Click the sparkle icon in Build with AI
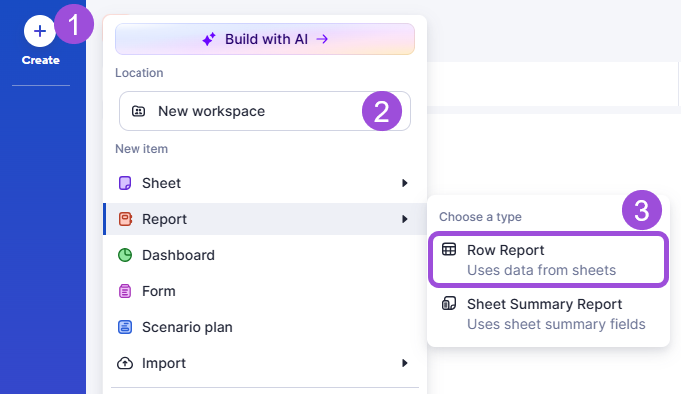The height and width of the screenshot is (394, 681). [x=209, y=39]
